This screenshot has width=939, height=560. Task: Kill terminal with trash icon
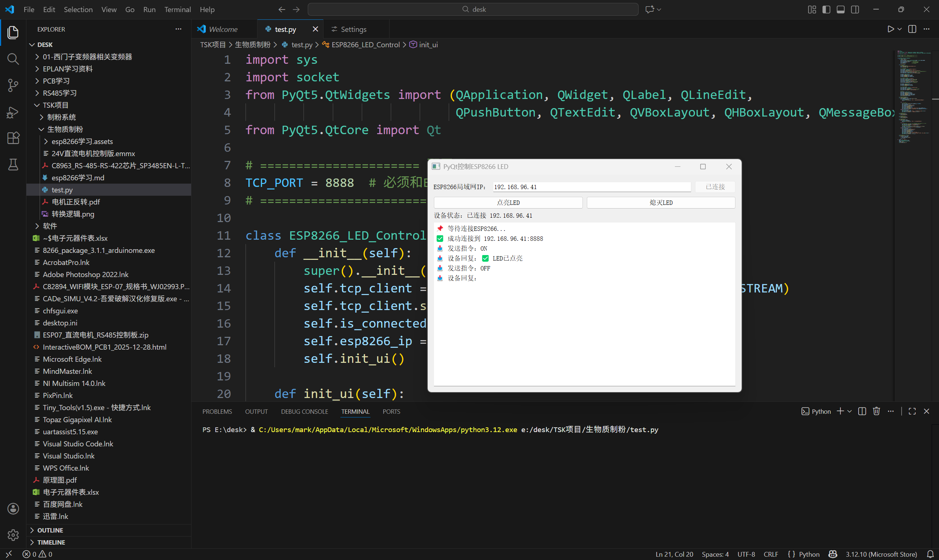point(876,411)
